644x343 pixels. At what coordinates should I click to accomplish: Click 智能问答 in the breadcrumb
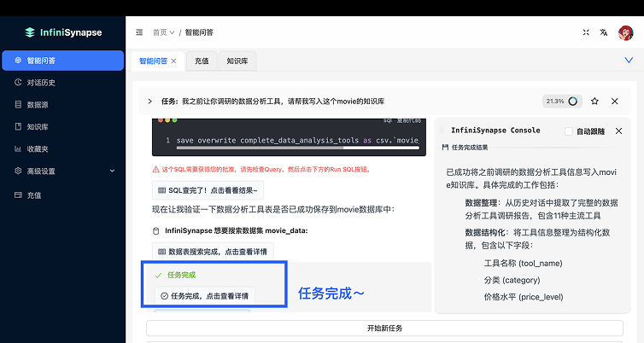199,32
